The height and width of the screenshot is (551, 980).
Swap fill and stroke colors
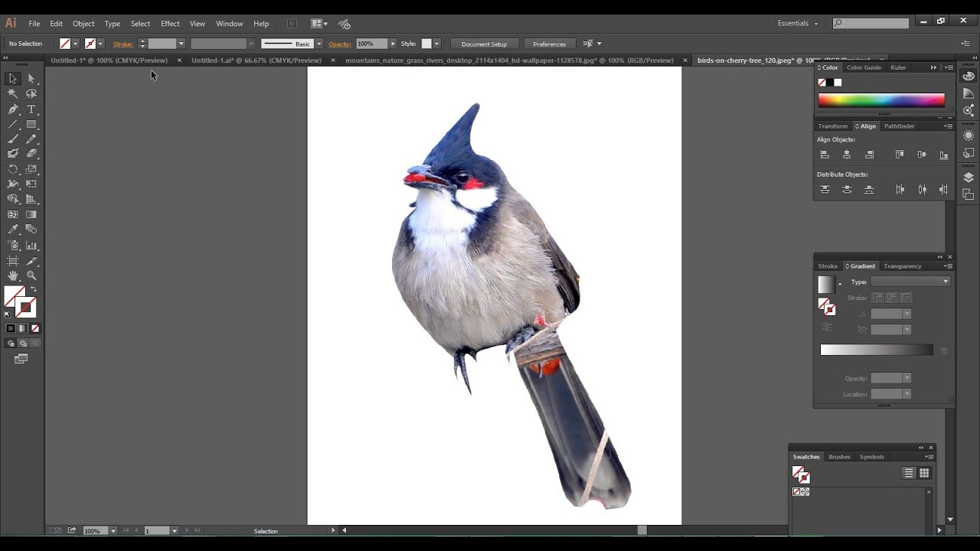34,289
